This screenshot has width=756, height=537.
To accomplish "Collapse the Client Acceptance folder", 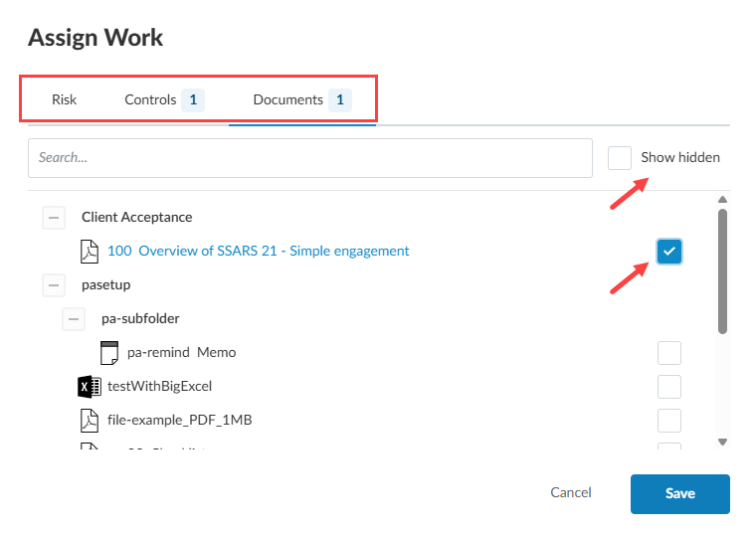I will pos(54,218).
